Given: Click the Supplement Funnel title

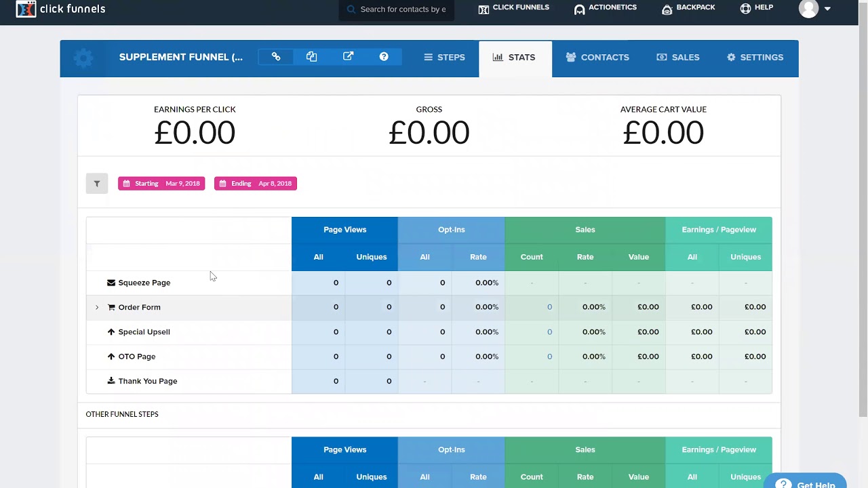Looking at the screenshot, I should click(x=180, y=57).
